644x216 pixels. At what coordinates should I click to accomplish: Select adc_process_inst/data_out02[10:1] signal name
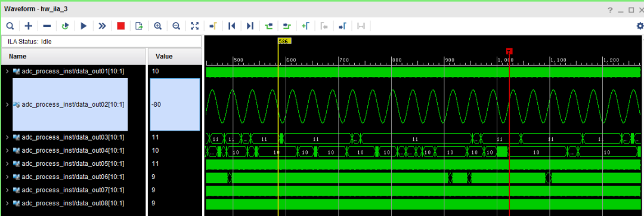(73, 104)
